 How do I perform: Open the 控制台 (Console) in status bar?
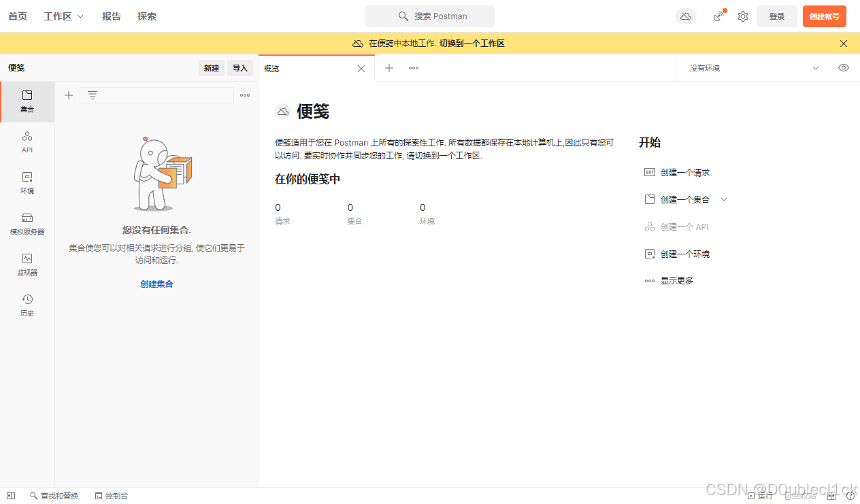111,496
